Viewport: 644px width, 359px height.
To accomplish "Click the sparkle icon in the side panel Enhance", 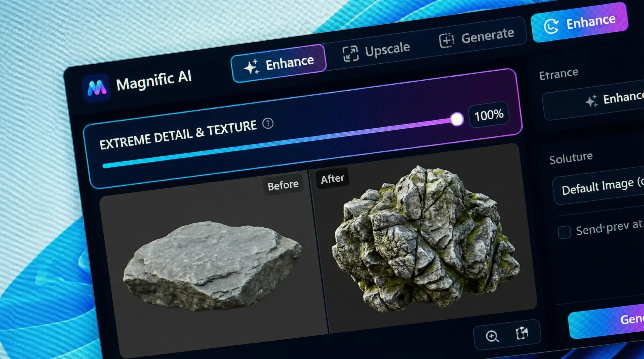I will 591,101.
